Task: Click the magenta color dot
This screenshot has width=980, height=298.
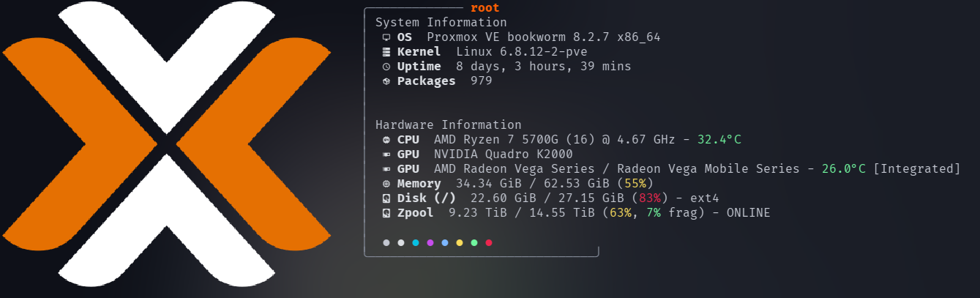Action: click(x=430, y=242)
